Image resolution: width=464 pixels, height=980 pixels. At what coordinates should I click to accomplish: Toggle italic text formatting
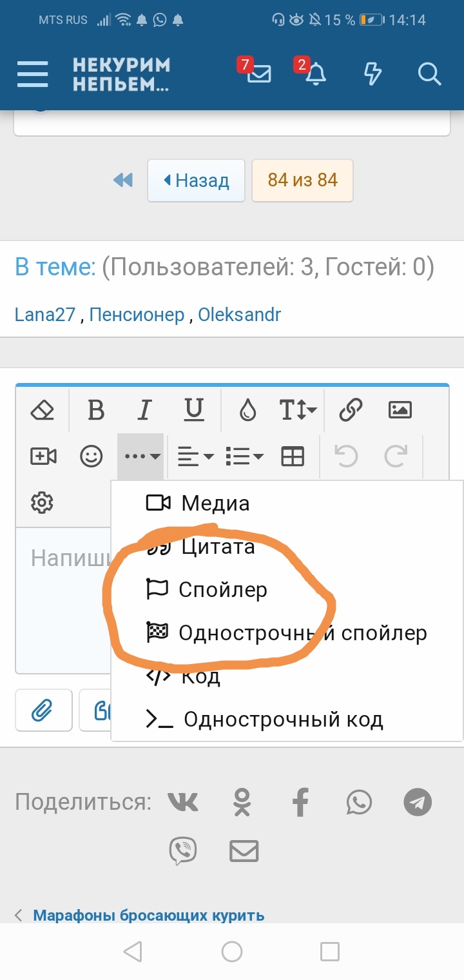[145, 409]
